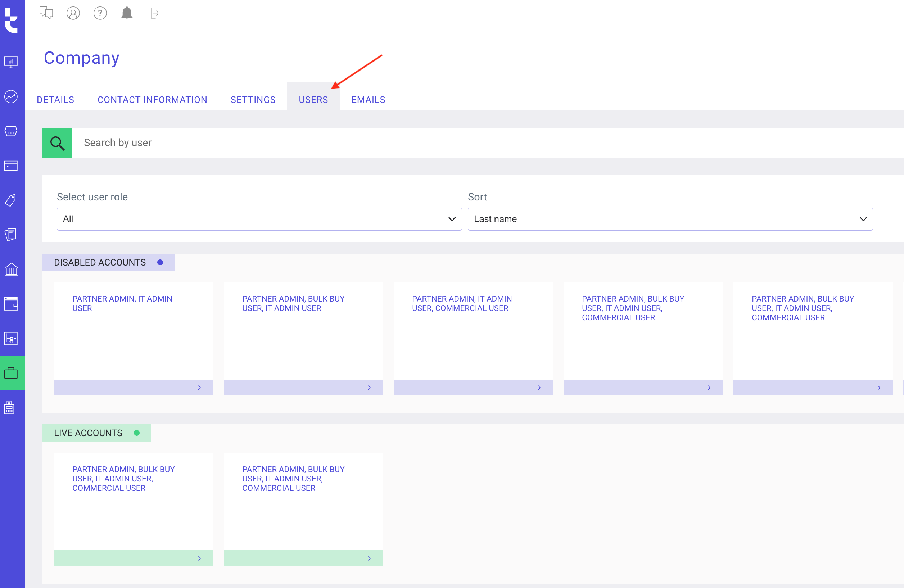The height and width of the screenshot is (588, 904).
Task: Click the help question mark icon
Action: point(100,13)
